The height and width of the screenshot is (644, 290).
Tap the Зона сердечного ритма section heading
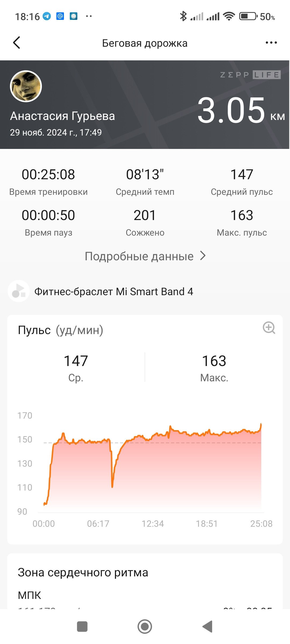point(83,572)
